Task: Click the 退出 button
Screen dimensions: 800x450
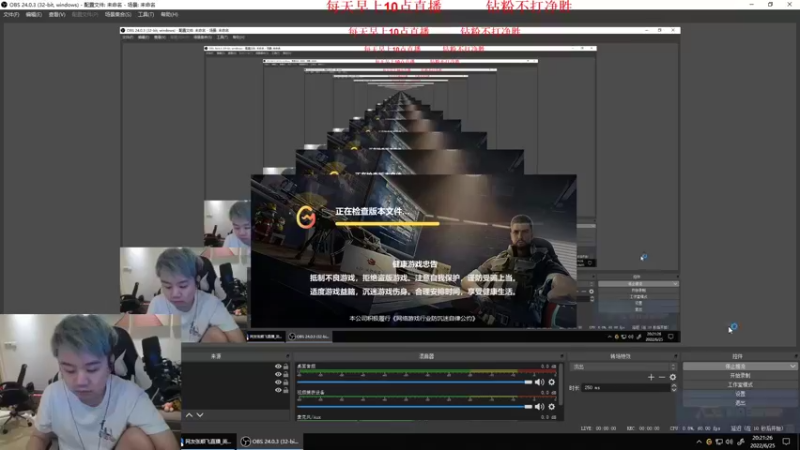Action: (740, 403)
